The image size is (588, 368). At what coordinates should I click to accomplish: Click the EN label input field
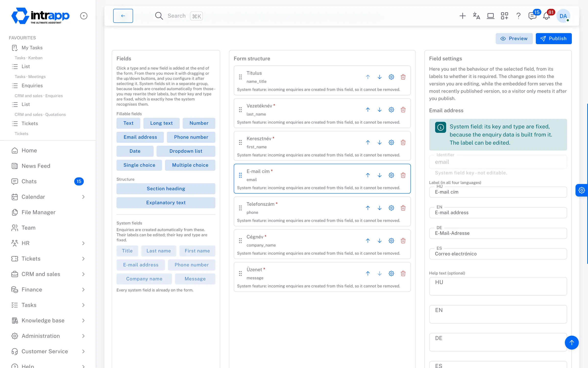(x=498, y=212)
